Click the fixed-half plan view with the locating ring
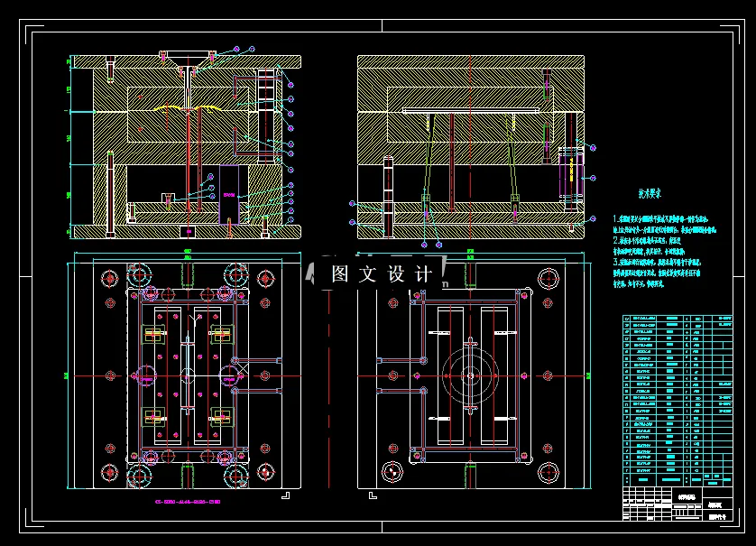 tap(471, 375)
